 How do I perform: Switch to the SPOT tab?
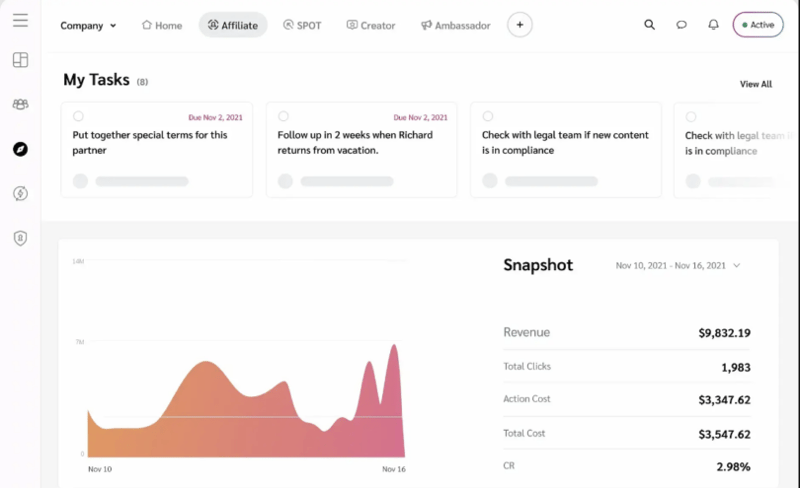coord(302,25)
